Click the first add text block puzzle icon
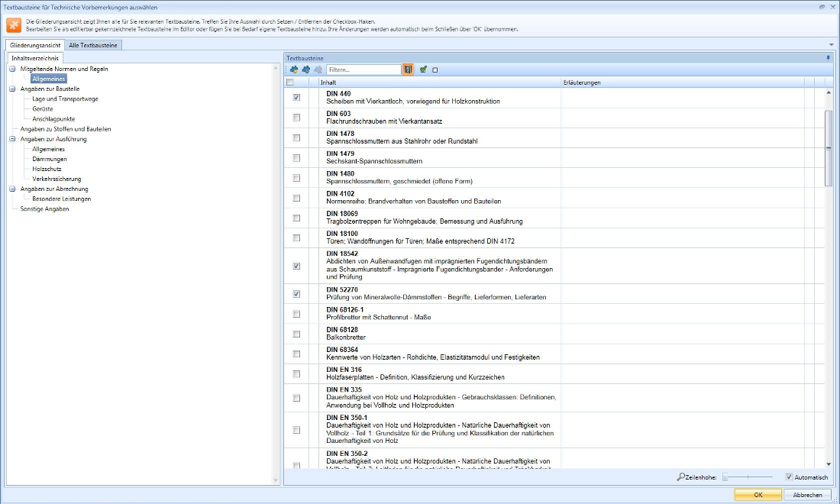 294,69
